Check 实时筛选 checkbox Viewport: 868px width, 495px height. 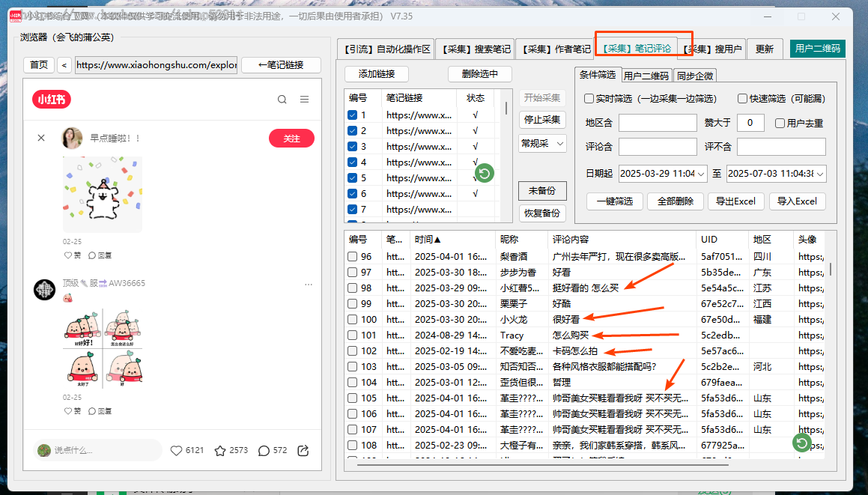589,99
